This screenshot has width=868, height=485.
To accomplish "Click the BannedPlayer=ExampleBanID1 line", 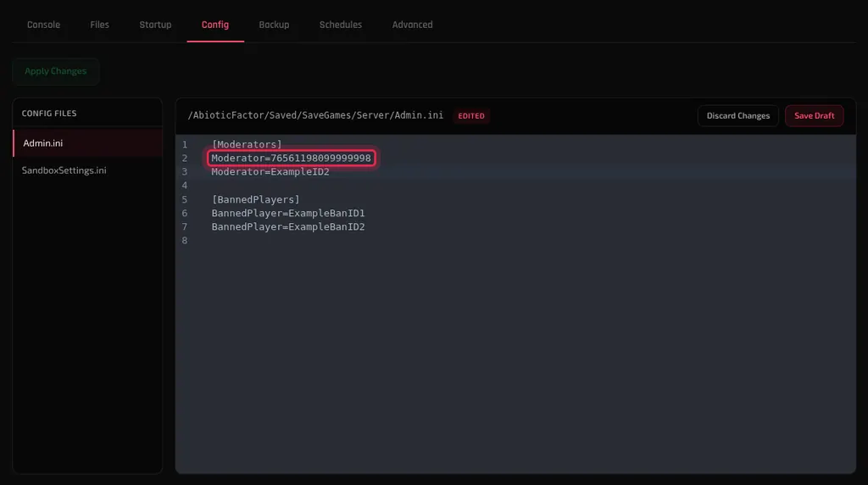I will pos(288,213).
